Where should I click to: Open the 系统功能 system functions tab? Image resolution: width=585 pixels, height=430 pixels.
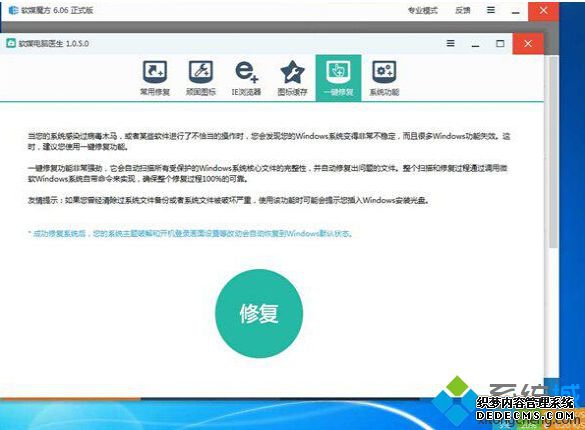pos(384,78)
